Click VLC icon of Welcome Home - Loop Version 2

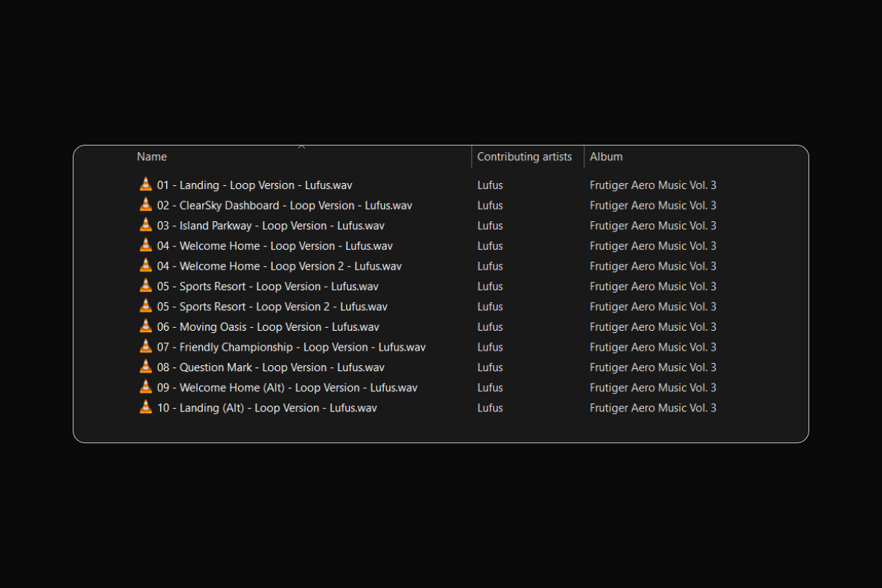point(146,265)
